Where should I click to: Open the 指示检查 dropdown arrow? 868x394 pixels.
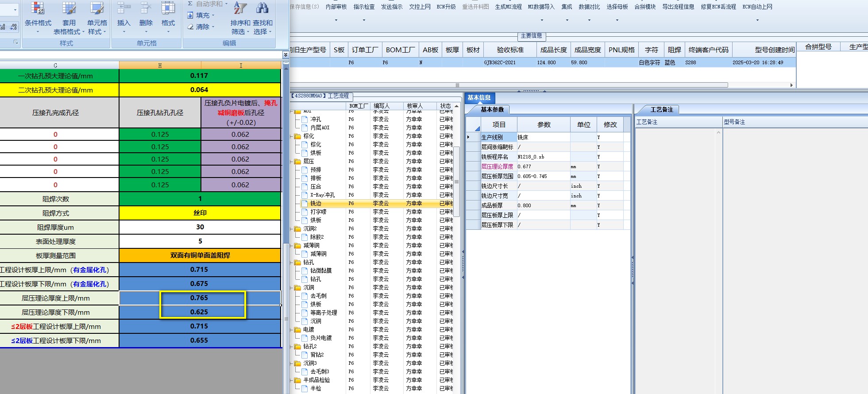pos(364,20)
